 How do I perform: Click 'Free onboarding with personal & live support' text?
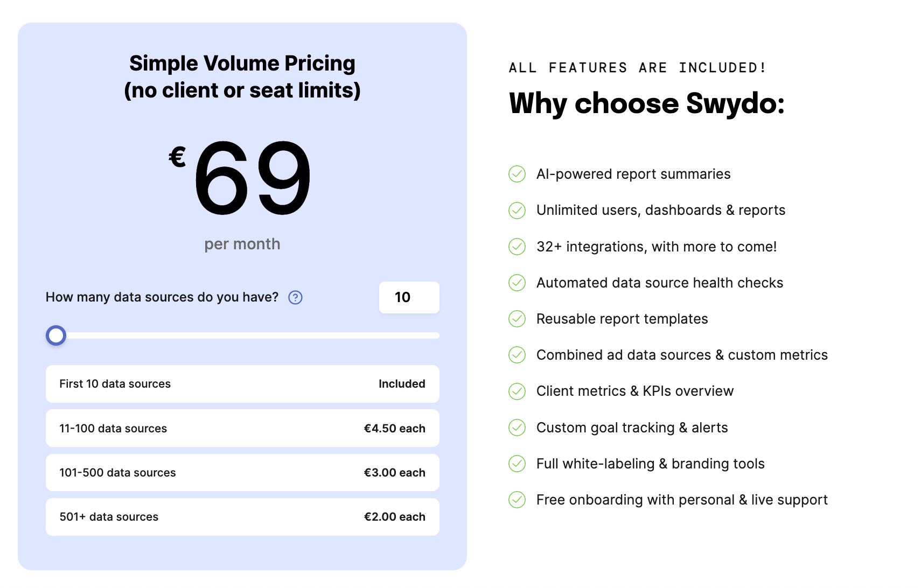point(682,500)
